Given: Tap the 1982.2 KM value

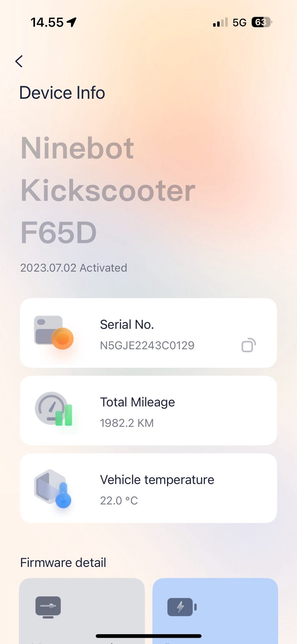Looking at the screenshot, I should tap(127, 423).
